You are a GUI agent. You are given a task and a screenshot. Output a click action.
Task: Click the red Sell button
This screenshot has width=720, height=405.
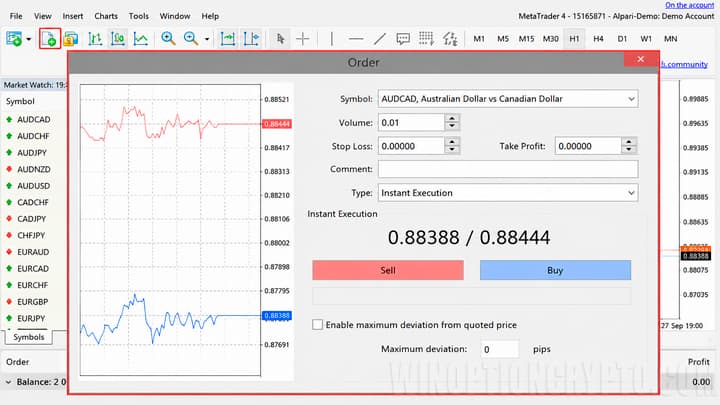click(x=388, y=270)
